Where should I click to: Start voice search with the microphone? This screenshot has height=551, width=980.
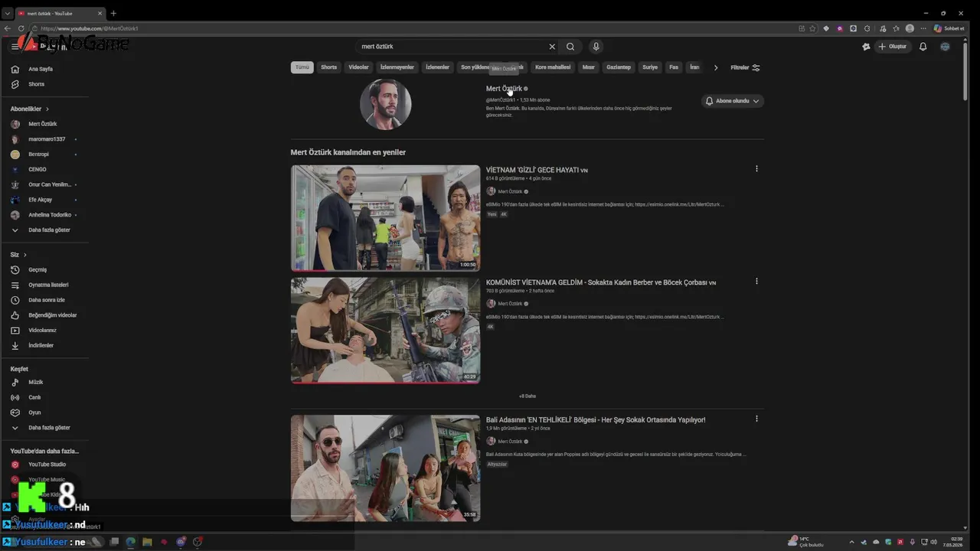pos(596,47)
